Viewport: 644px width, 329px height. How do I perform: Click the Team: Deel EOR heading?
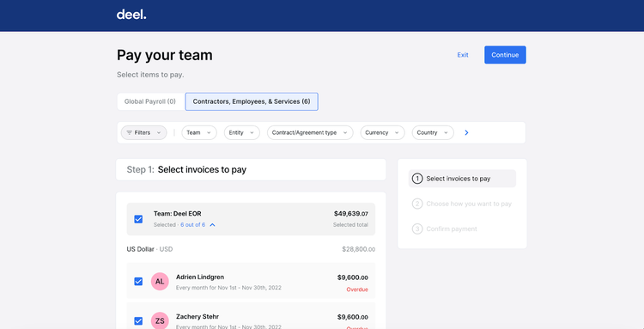[x=178, y=214]
